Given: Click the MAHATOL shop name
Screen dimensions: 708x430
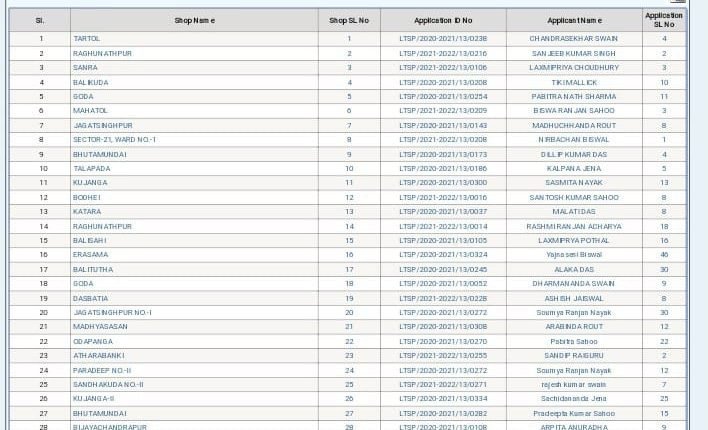Looking at the screenshot, I should pos(91,111).
